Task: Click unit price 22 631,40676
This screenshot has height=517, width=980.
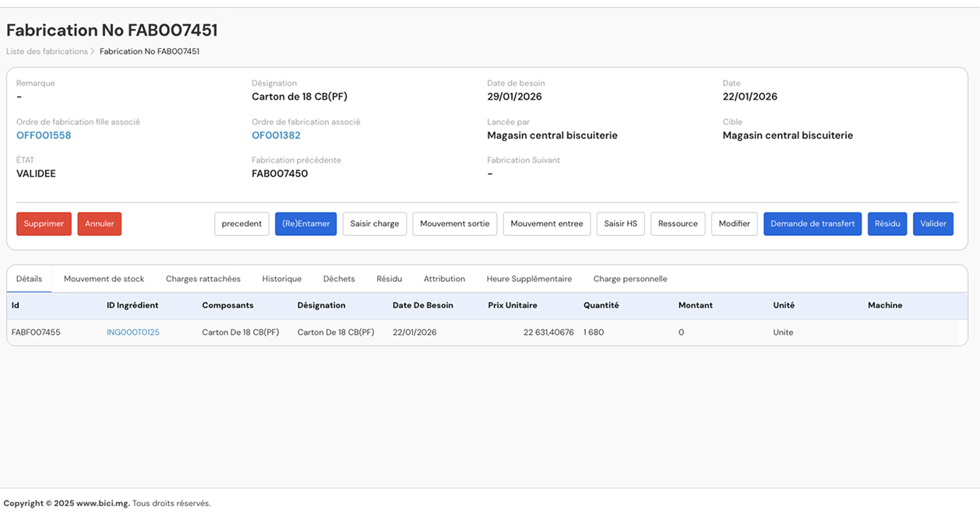Action: tap(548, 332)
